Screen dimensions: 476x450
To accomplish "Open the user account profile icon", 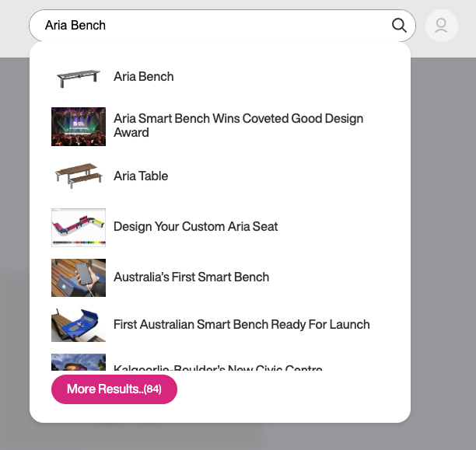I will tap(441, 26).
